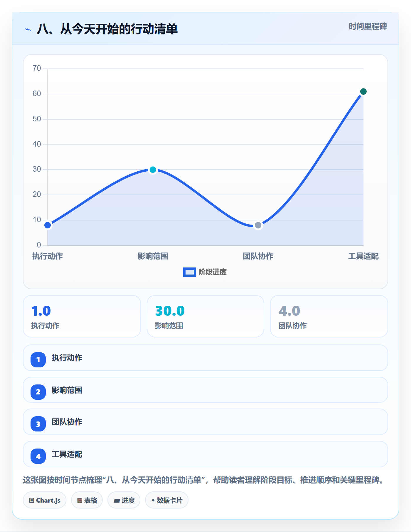
Task: Toggle the 阶段进度 legend swatch
Action: point(189,272)
